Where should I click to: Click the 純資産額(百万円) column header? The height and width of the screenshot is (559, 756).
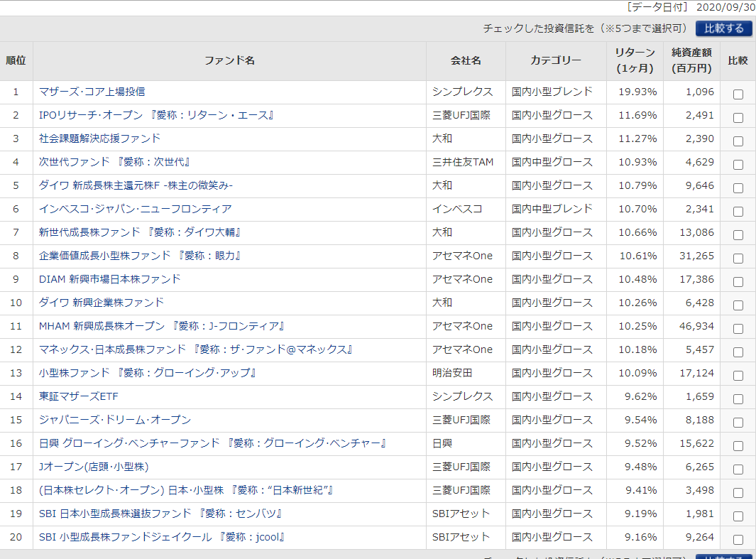[692, 61]
